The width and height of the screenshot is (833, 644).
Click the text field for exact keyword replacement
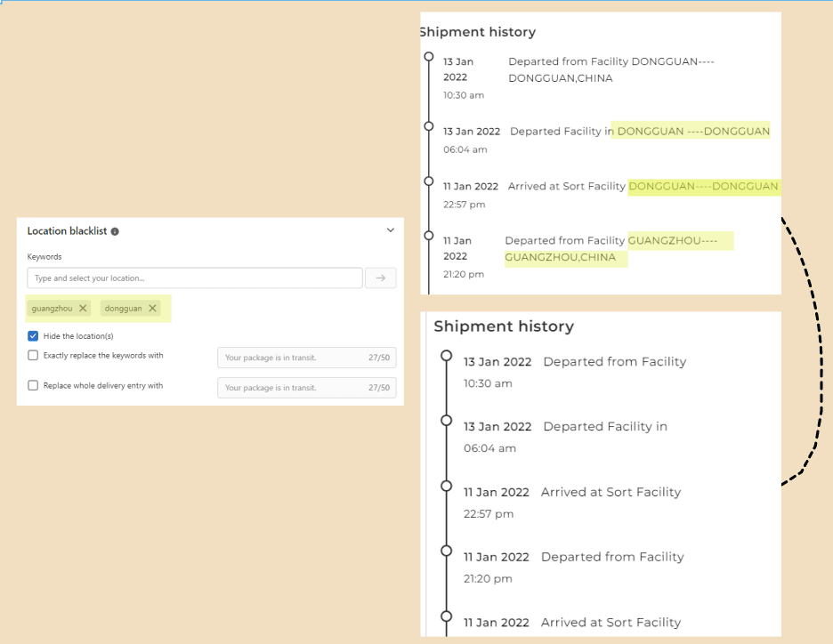(306, 358)
